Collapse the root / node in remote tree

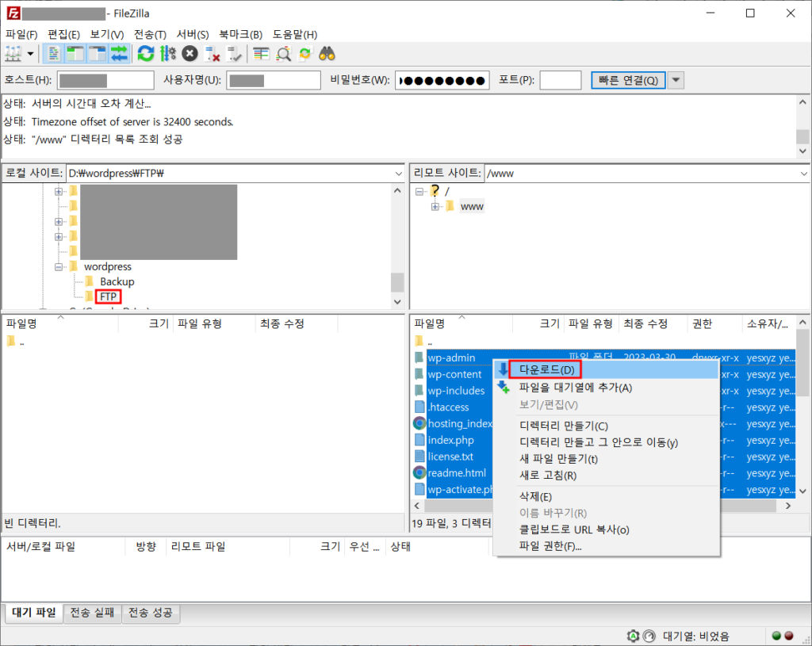pyautogui.click(x=419, y=192)
